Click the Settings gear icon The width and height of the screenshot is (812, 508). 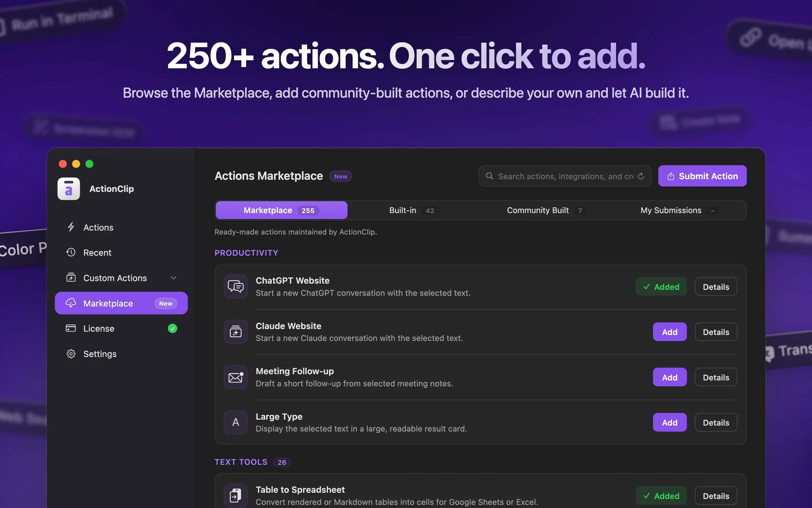pos(71,354)
